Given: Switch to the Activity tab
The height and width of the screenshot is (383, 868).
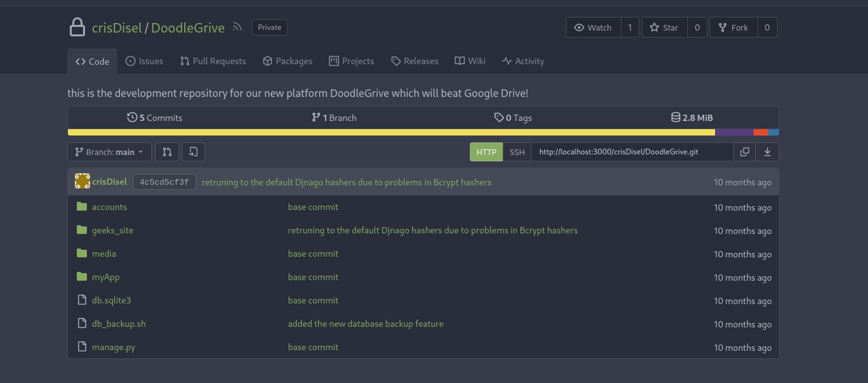Looking at the screenshot, I should (x=523, y=61).
